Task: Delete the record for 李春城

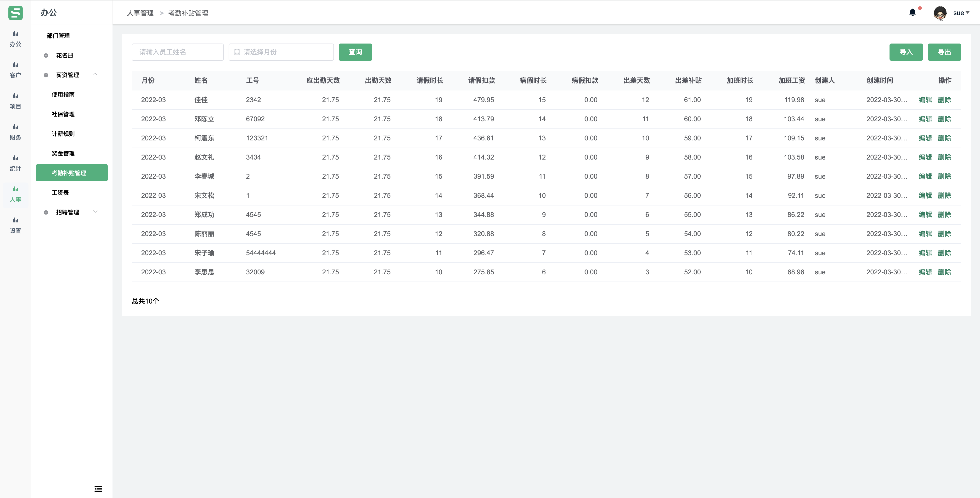Action: 944,176
